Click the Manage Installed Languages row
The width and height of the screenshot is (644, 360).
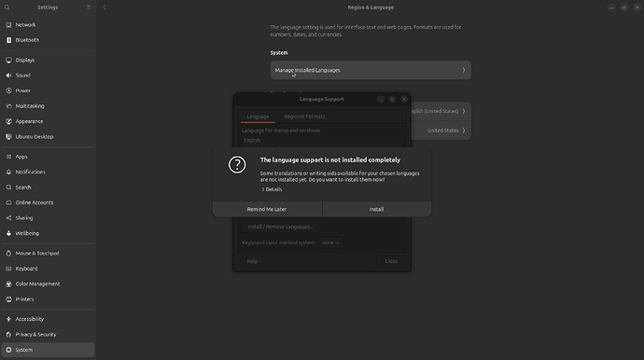[x=371, y=70]
